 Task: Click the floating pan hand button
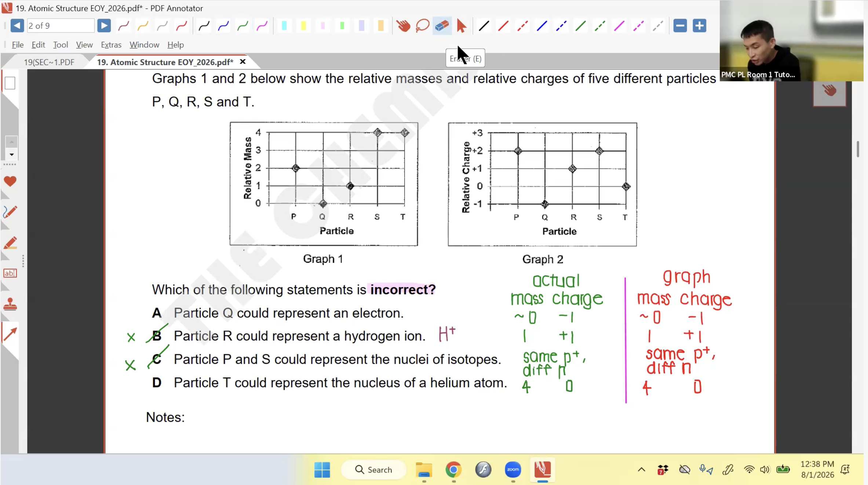(x=829, y=90)
